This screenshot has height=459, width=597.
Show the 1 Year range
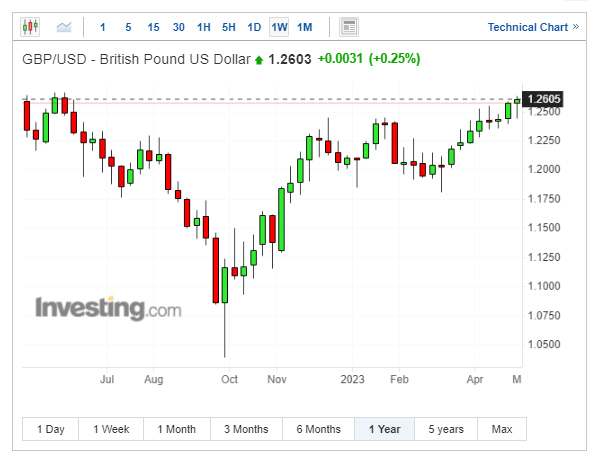pyautogui.click(x=385, y=429)
